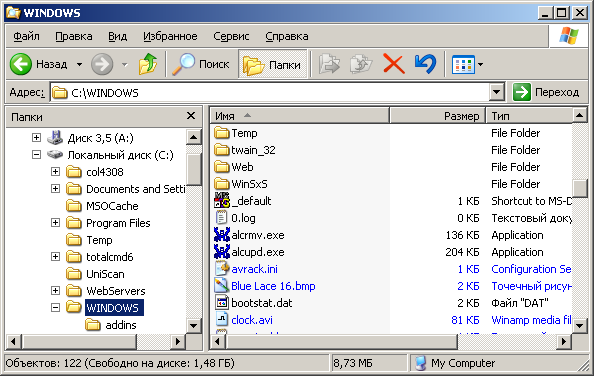Select the Temp folder icon in the file list
594x376 pixels.
222,133
